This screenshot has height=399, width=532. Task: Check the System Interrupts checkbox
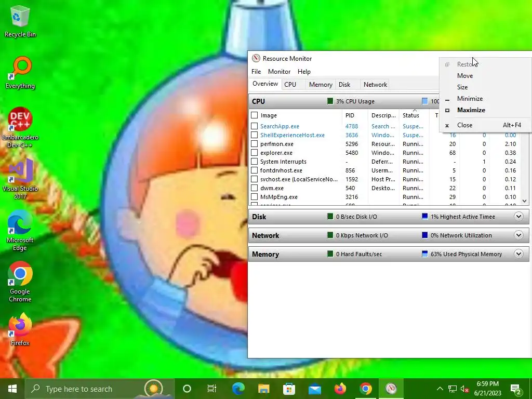click(x=254, y=162)
